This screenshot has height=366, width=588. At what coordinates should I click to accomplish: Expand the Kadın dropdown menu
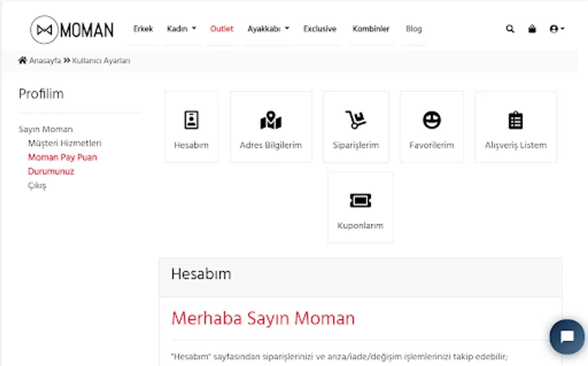(x=181, y=29)
